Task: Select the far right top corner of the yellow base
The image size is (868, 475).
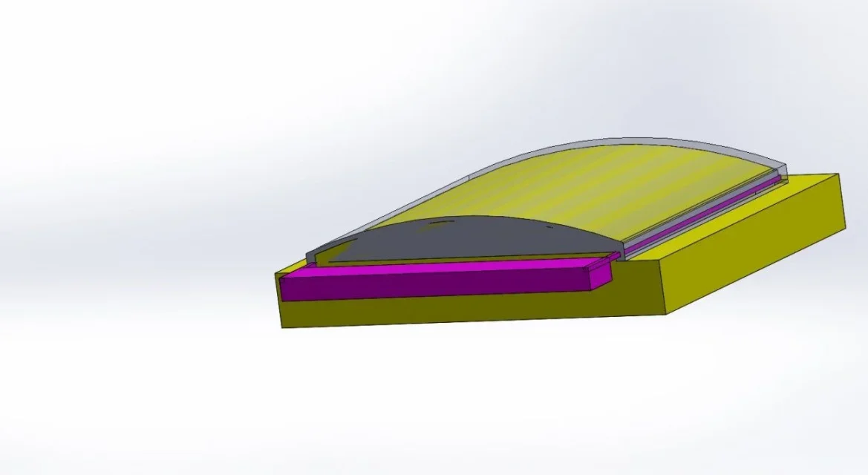Action: pos(837,175)
